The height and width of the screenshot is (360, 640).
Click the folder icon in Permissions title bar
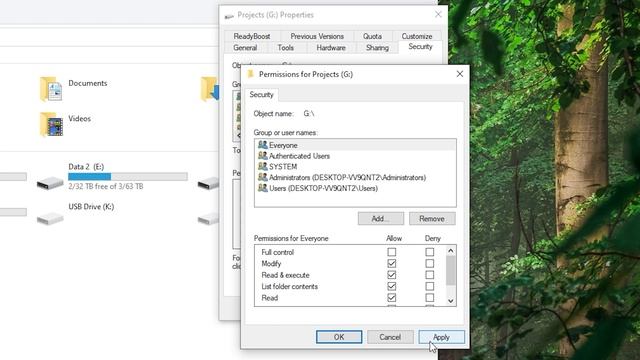tap(251, 74)
